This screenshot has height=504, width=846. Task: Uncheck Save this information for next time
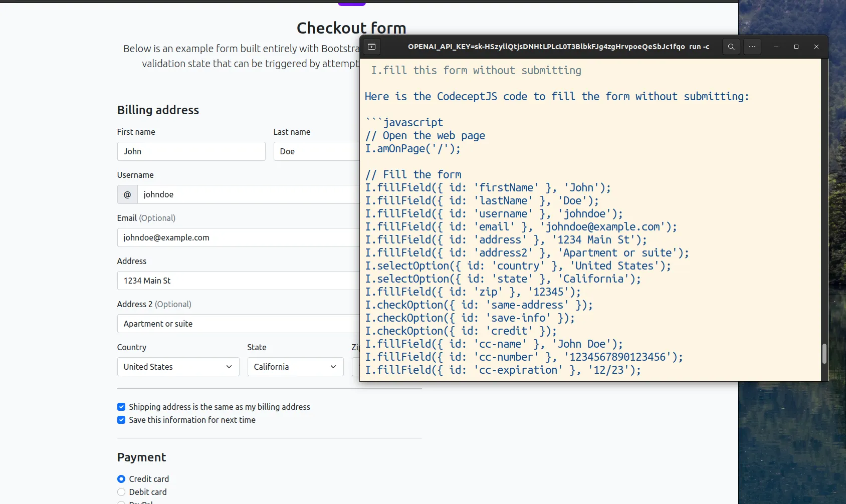pyautogui.click(x=121, y=420)
